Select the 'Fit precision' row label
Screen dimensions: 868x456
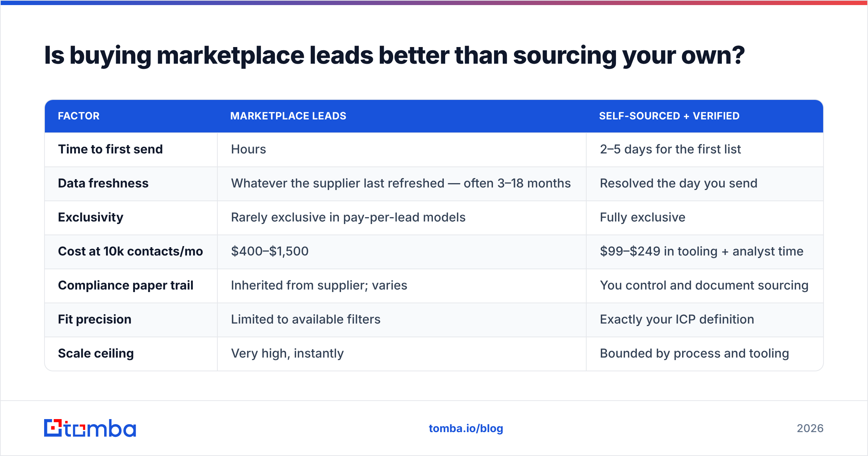click(x=94, y=319)
